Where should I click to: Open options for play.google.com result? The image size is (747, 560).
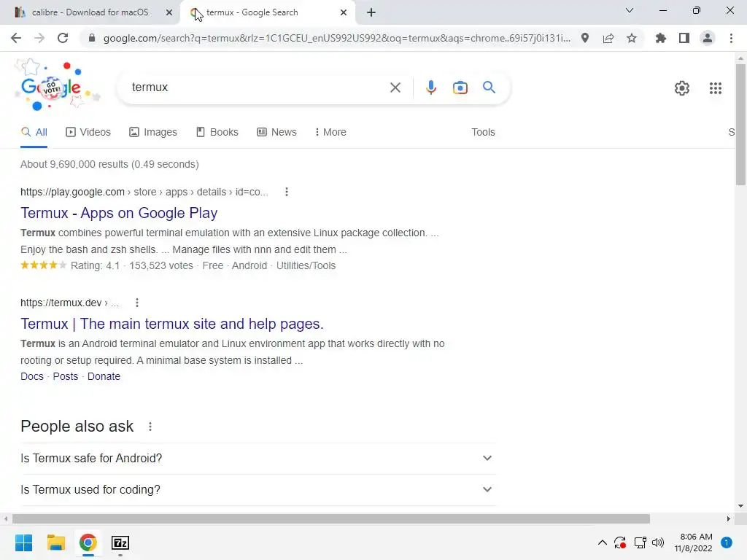286,192
